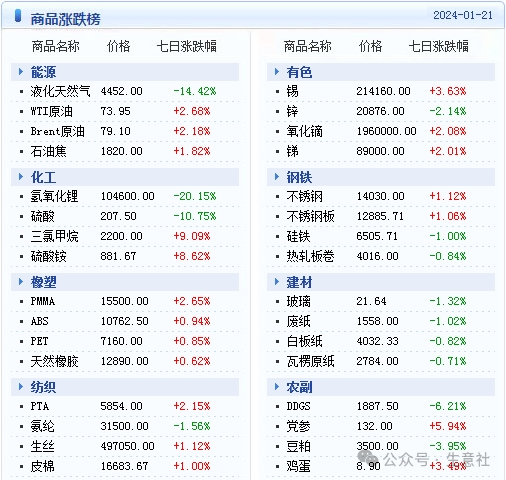Open 热轧板卷 commodity

point(310,256)
